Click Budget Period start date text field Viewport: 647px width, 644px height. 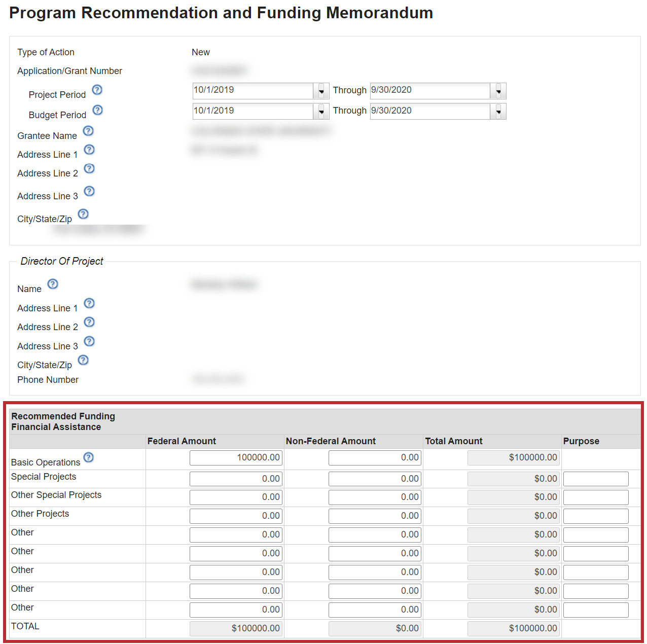253,111
